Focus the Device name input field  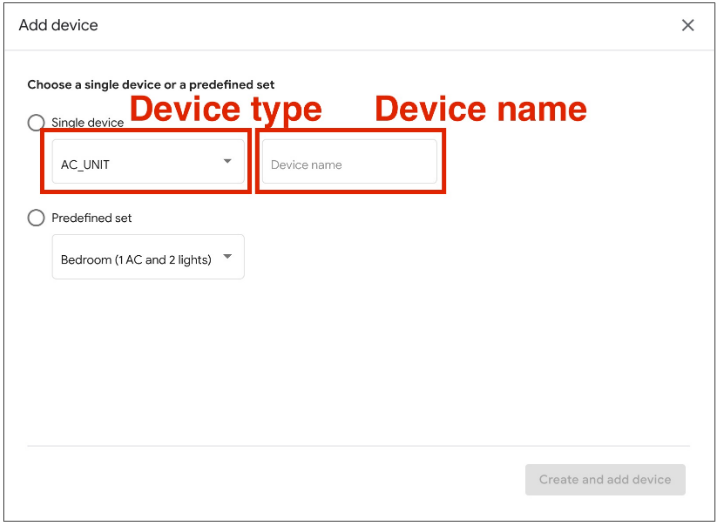(349, 164)
